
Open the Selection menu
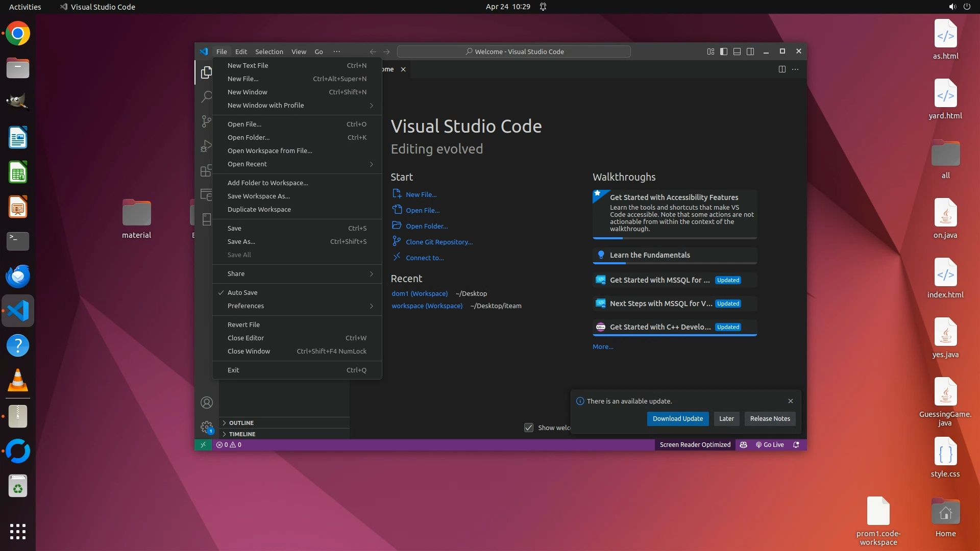pyautogui.click(x=269, y=52)
